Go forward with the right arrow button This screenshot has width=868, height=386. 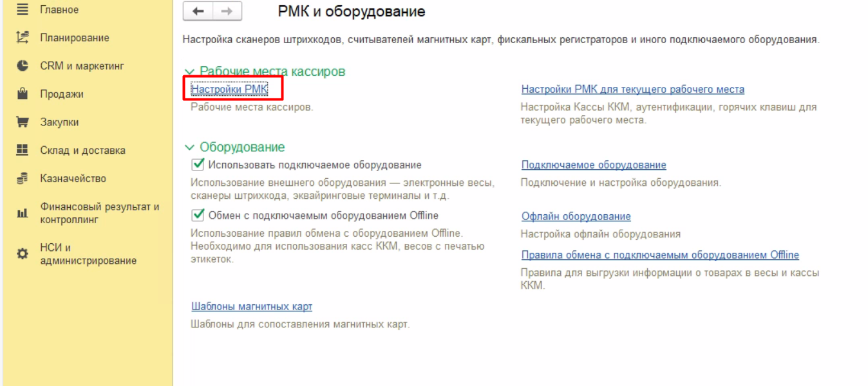[227, 12]
